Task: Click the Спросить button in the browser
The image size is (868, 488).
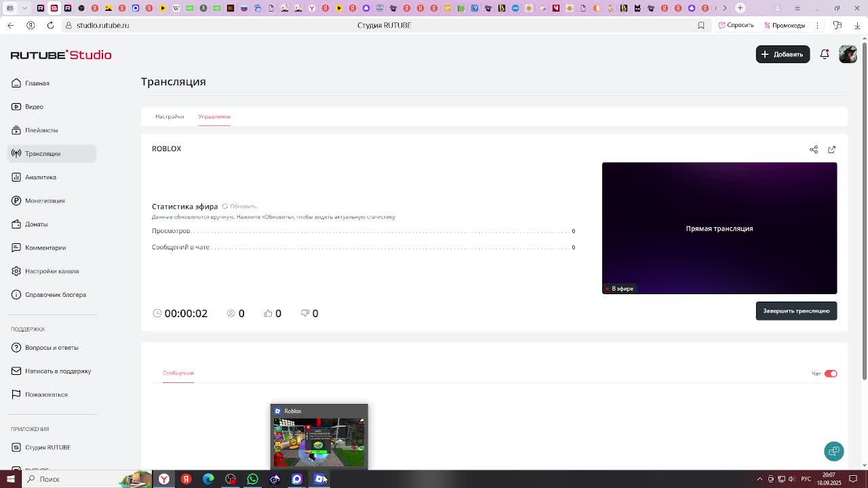Action: pyautogui.click(x=736, y=25)
